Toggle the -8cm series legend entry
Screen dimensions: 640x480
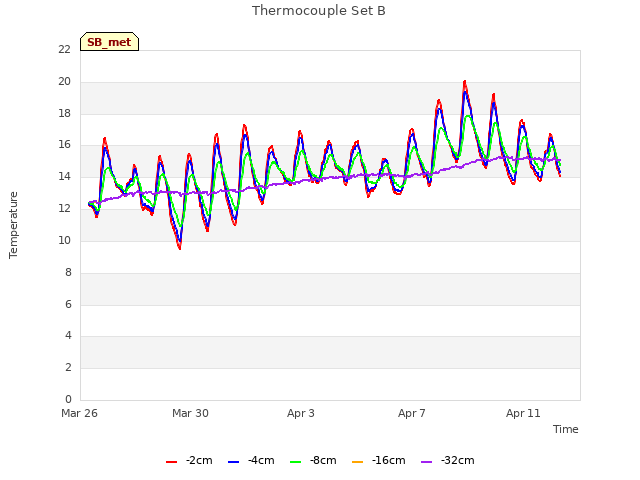[x=313, y=460]
